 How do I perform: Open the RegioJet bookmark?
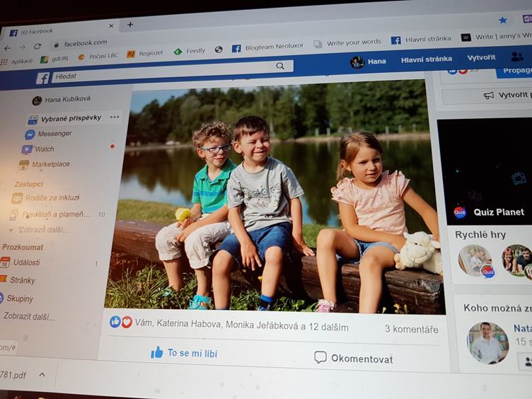tap(145, 54)
